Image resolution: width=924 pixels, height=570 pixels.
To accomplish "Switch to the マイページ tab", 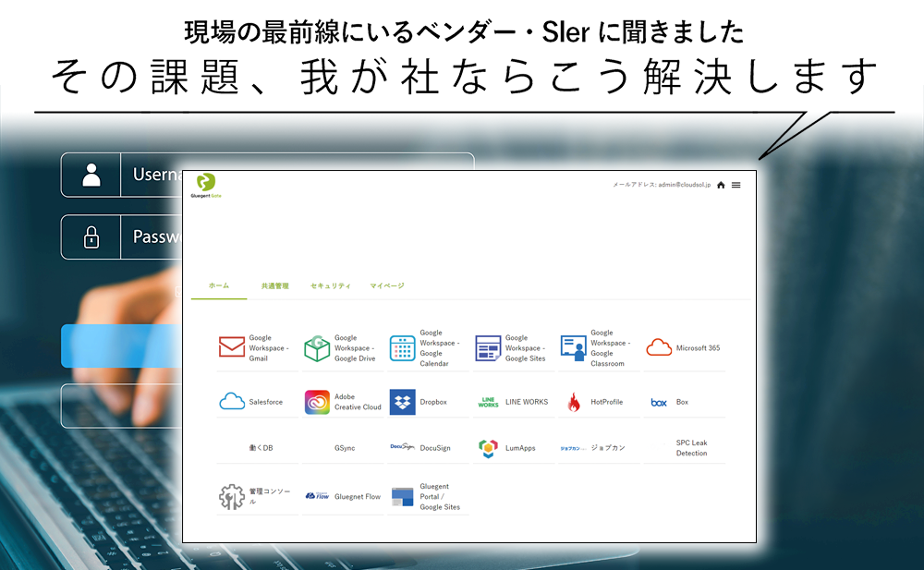I will click(x=386, y=285).
